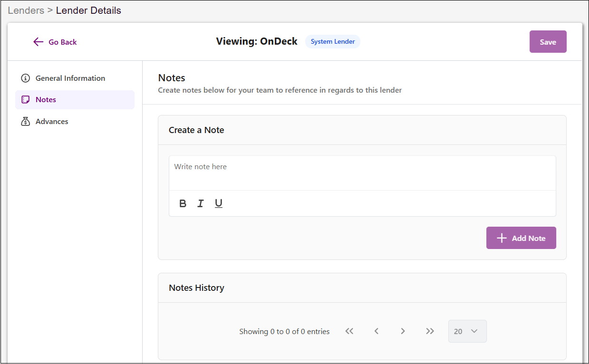Apply bold formatting to the note
The image size is (589, 364).
coord(183,203)
